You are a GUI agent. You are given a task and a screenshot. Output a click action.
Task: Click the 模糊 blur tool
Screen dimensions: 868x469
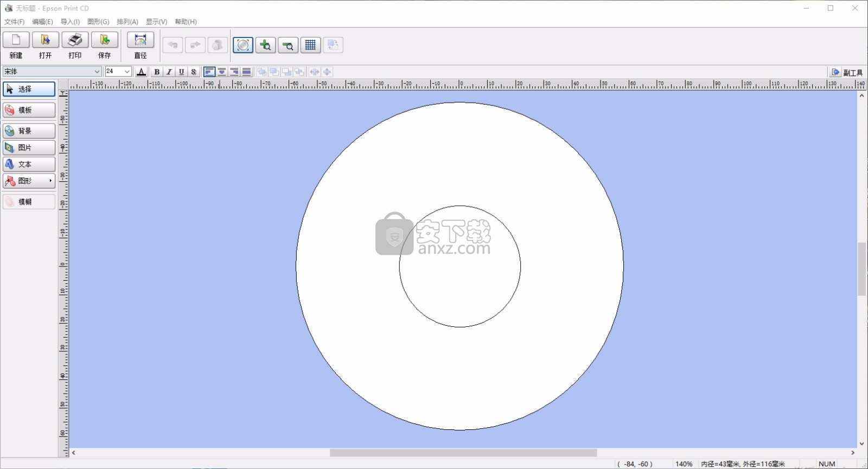(x=29, y=202)
